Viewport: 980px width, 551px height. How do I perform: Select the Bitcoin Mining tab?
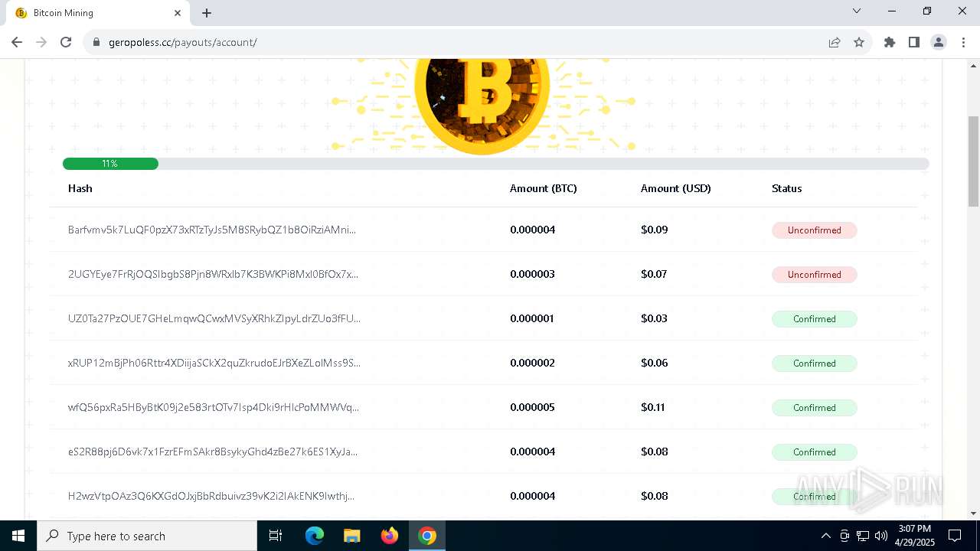(97, 13)
